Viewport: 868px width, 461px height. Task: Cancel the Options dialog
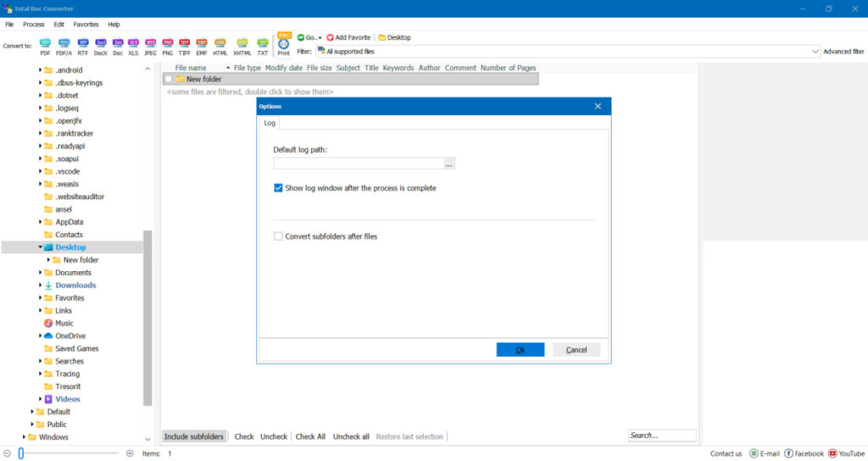coord(576,350)
